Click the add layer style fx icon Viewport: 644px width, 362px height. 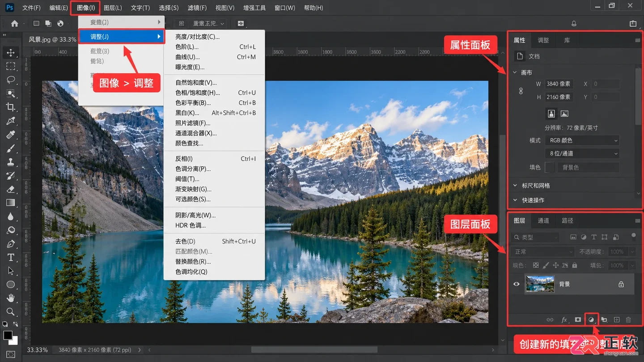(564, 320)
